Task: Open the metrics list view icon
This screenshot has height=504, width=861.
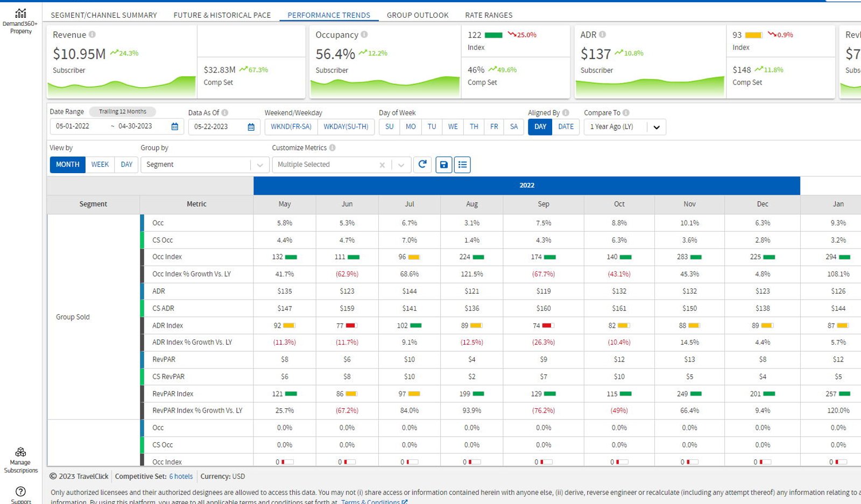Action: (462, 165)
